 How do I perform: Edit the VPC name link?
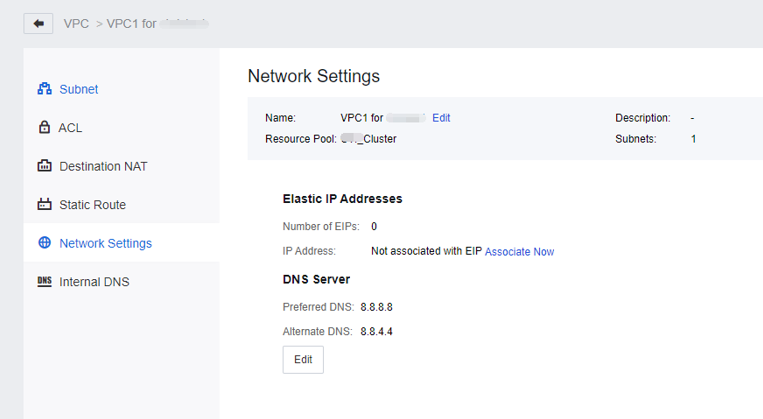click(x=441, y=118)
